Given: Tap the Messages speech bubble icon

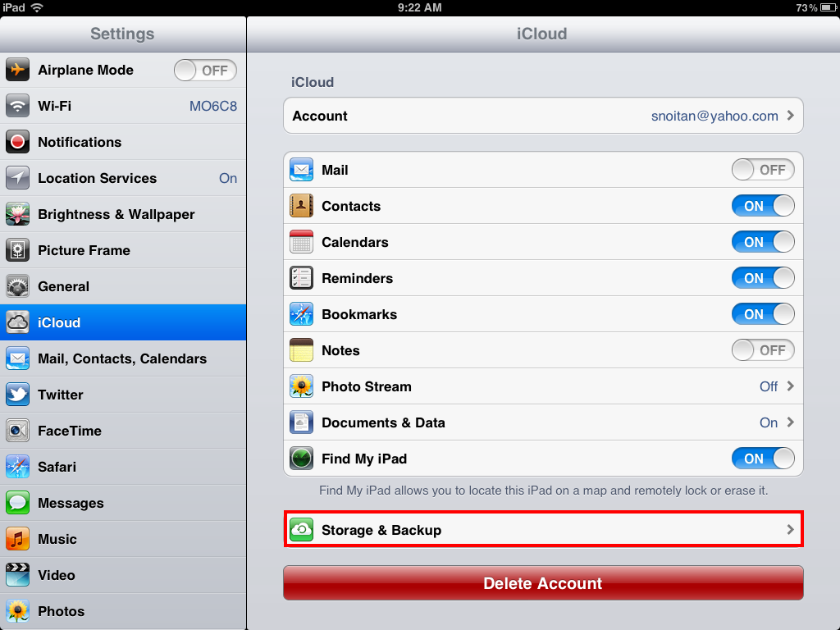Looking at the screenshot, I should [x=18, y=503].
